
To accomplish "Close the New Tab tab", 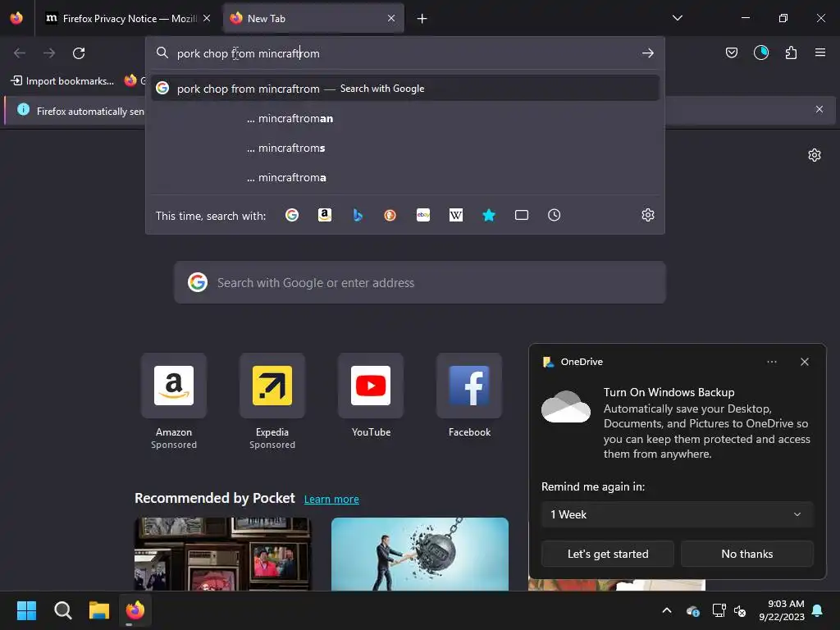I will coord(391,18).
